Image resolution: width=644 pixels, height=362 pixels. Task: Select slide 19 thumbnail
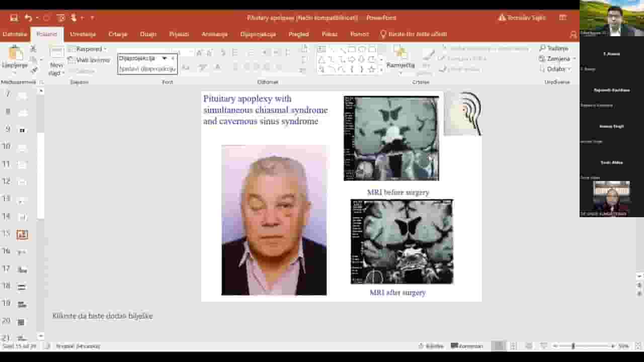(x=22, y=304)
